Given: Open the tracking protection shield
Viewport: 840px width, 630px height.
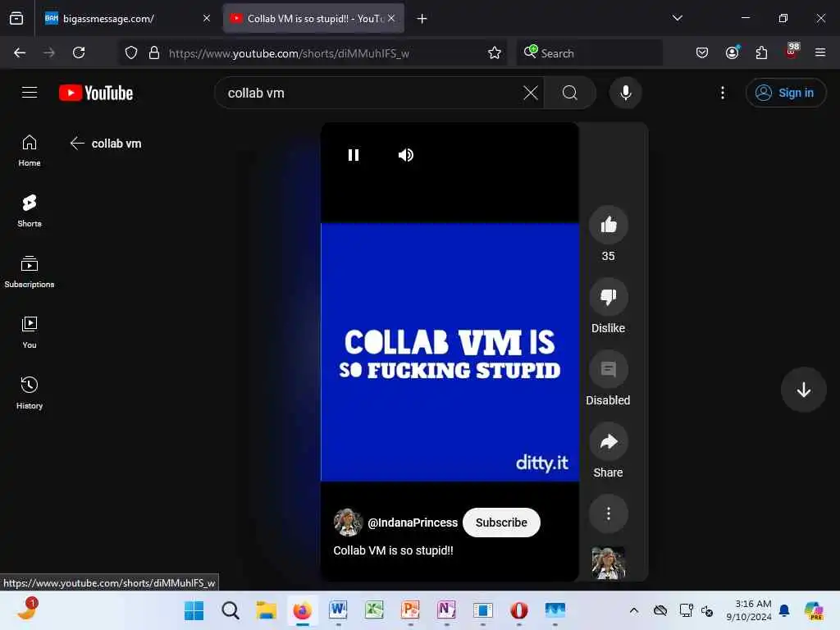Looking at the screenshot, I should tap(130, 52).
